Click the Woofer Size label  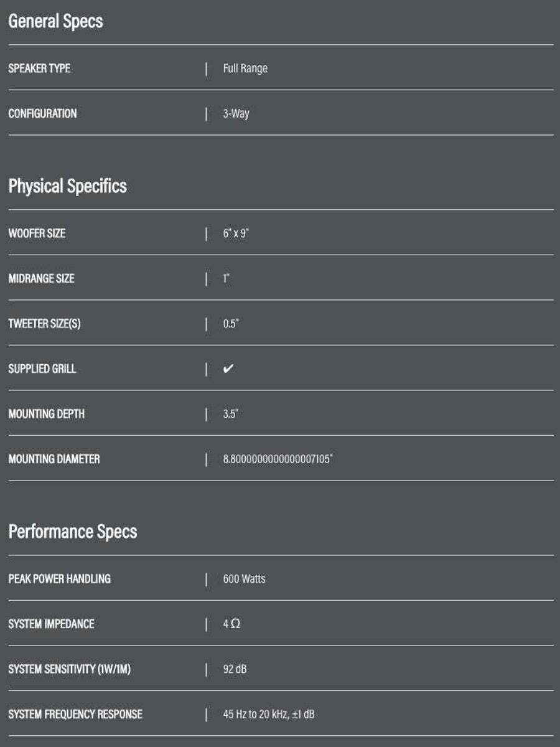click(x=37, y=233)
